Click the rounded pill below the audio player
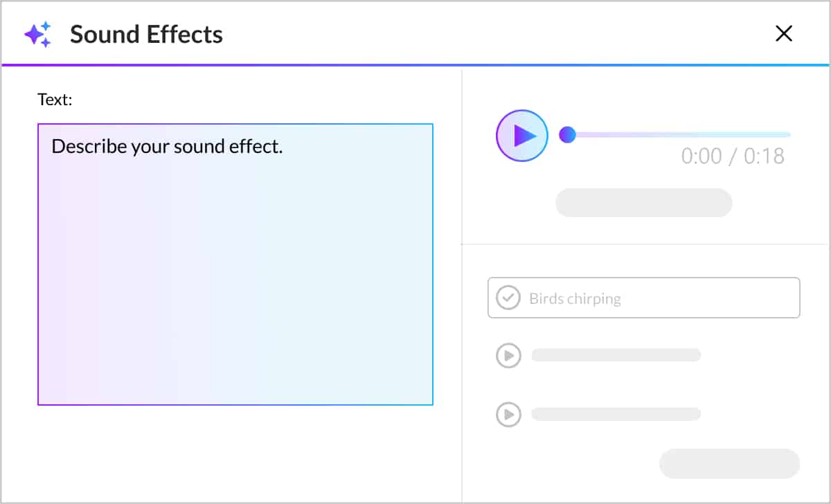 pyautogui.click(x=643, y=202)
